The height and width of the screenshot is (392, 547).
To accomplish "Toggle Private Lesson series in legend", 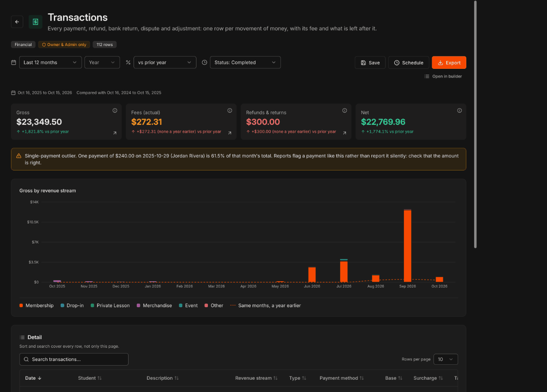I will [x=110, y=305].
